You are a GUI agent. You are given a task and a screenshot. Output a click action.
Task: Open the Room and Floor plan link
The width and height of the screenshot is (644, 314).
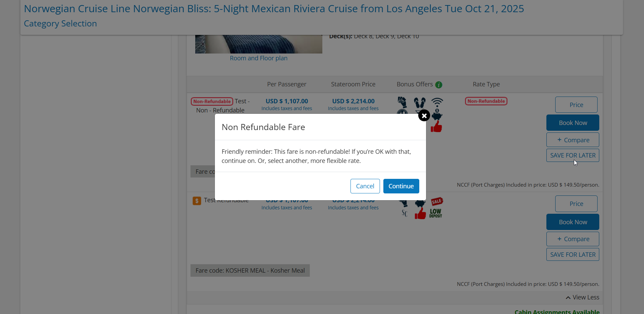[x=259, y=58]
